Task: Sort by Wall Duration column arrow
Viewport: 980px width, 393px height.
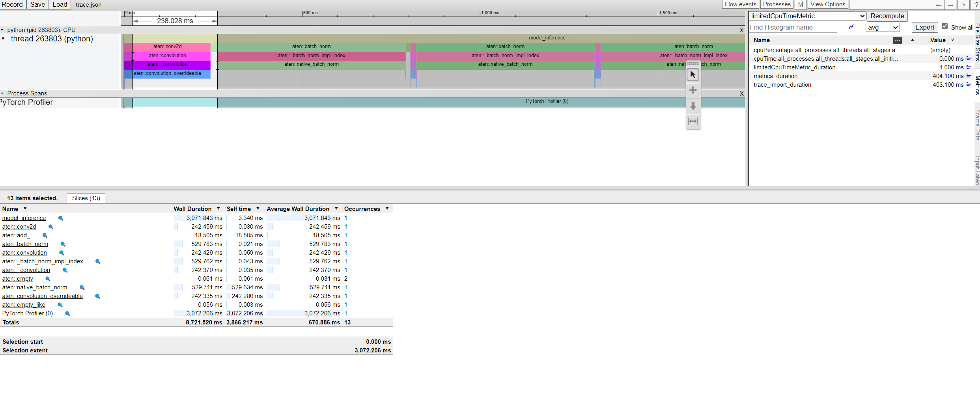Action: 218,209
